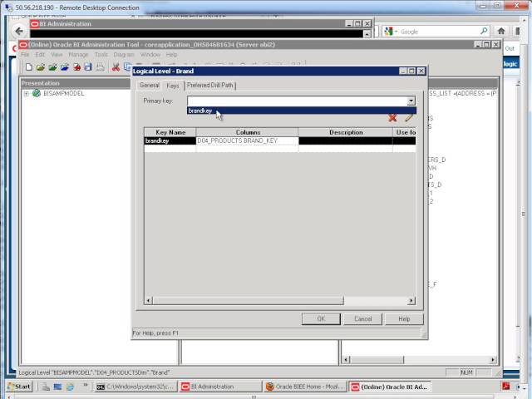Click the Primary key input field

coord(298,101)
